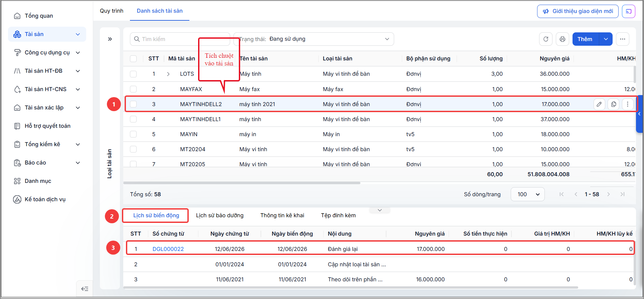Viewport: 644px width, 299px height.
Task: Check the LOTS row checkbox
Action: click(133, 74)
